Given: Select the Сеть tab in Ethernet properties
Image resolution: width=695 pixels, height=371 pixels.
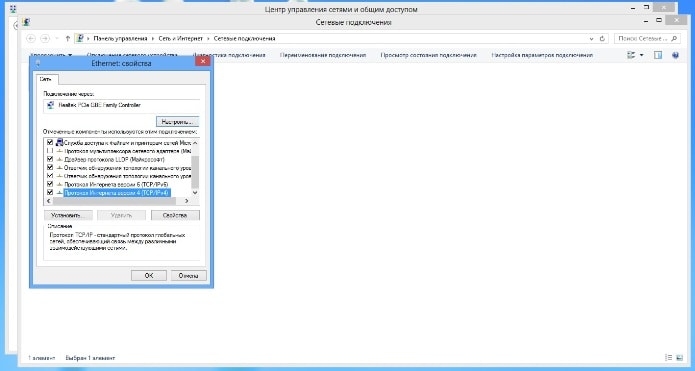Looking at the screenshot, I should [47, 79].
